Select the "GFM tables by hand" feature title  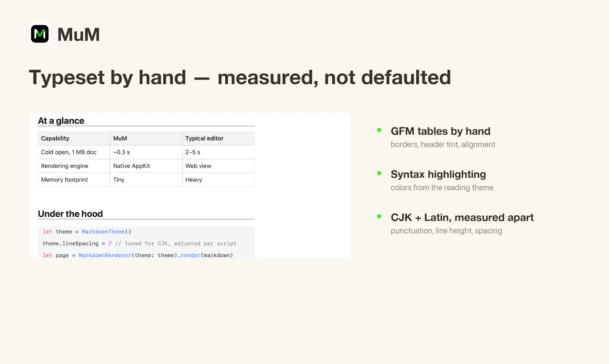click(440, 131)
